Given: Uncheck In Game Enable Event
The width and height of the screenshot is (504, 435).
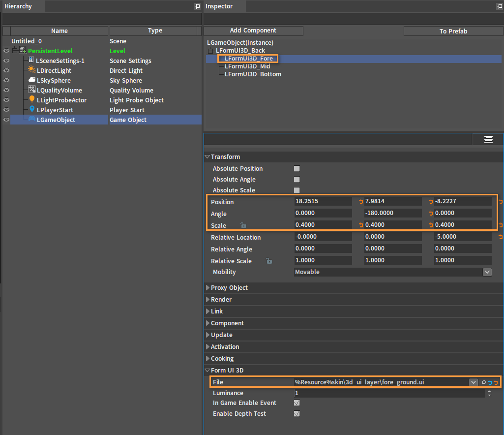Looking at the screenshot, I should pos(296,403).
